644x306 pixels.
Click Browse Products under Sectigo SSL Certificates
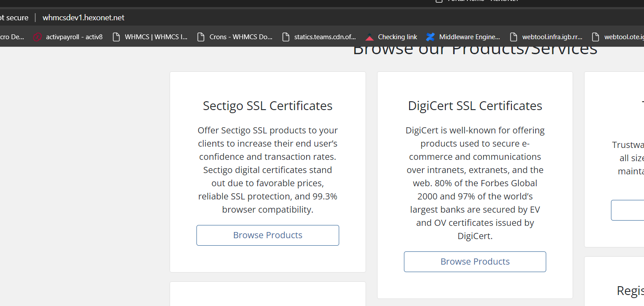(x=267, y=235)
